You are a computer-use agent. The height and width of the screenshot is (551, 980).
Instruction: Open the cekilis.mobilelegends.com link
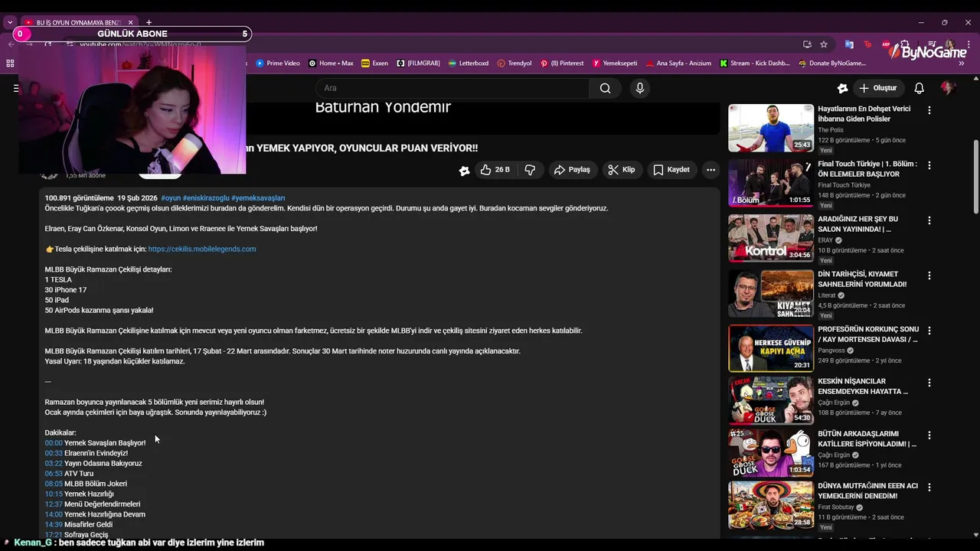click(x=202, y=249)
